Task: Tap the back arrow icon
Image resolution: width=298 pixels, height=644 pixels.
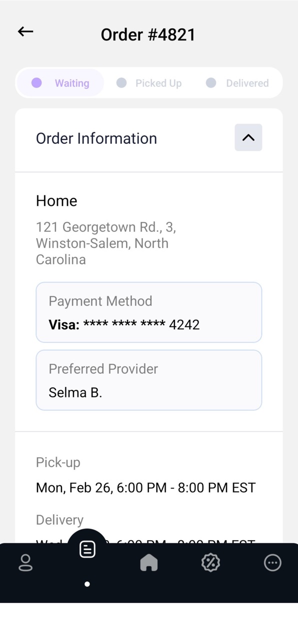Action: click(x=25, y=32)
